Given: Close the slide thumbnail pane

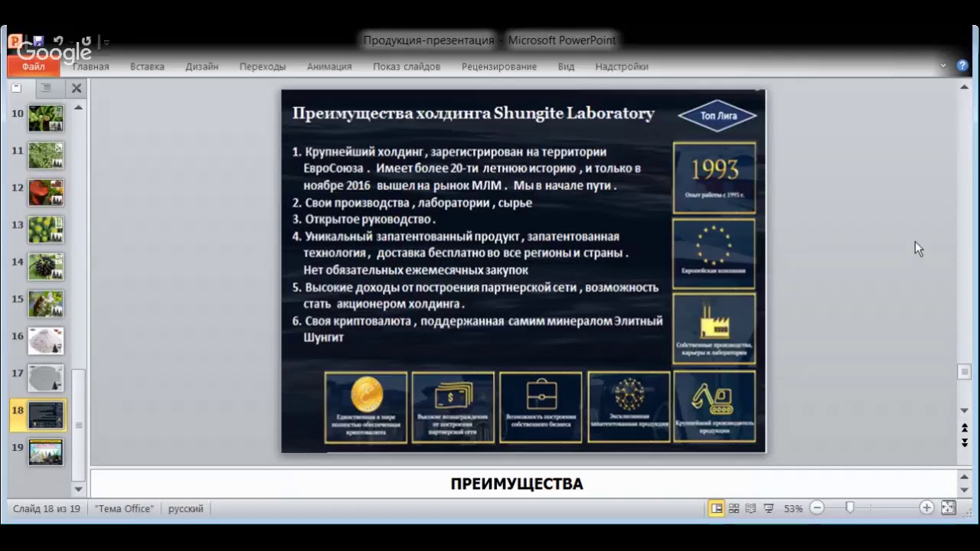Looking at the screenshot, I should click(77, 88).
